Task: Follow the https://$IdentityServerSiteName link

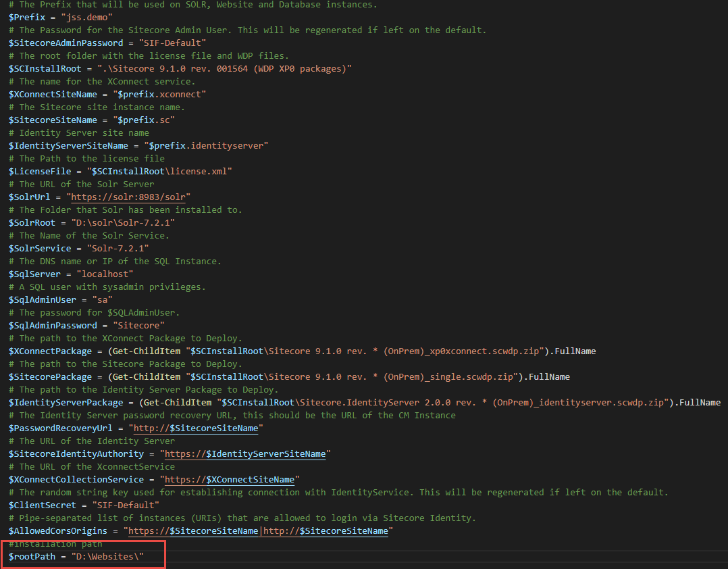Action: (245, 453)
